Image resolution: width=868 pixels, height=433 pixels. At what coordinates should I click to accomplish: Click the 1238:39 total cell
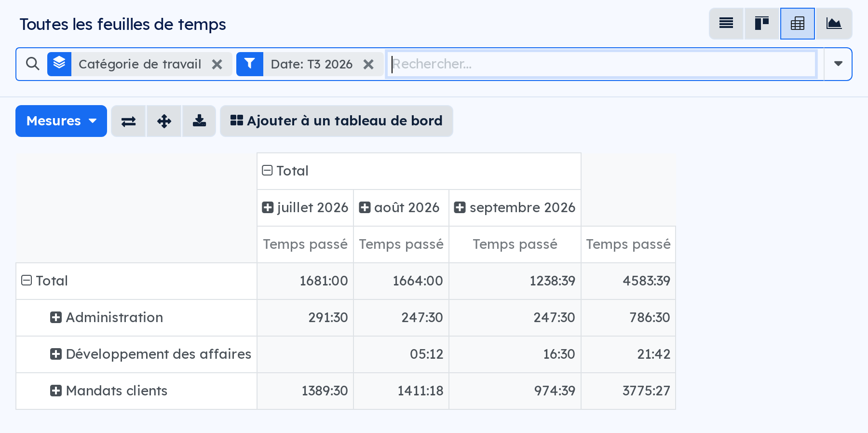click(515, 281)
